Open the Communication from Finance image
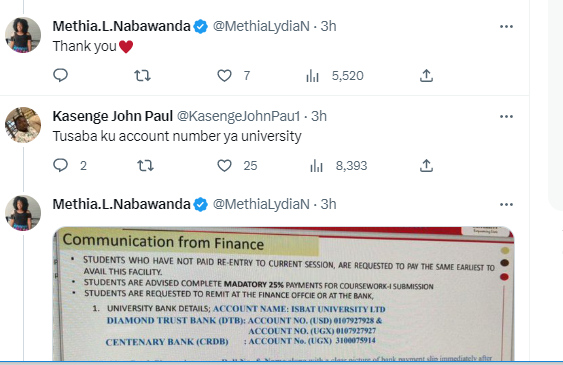Screen dimensions: 563x365 tap(283, 294)
